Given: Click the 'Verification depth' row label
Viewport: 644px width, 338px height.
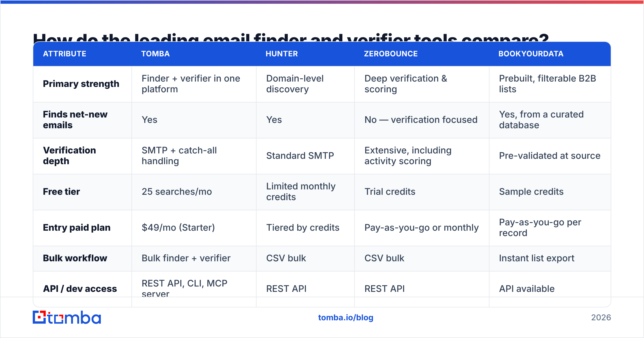Looking at the screenshot, I should (x=69, y=156).
